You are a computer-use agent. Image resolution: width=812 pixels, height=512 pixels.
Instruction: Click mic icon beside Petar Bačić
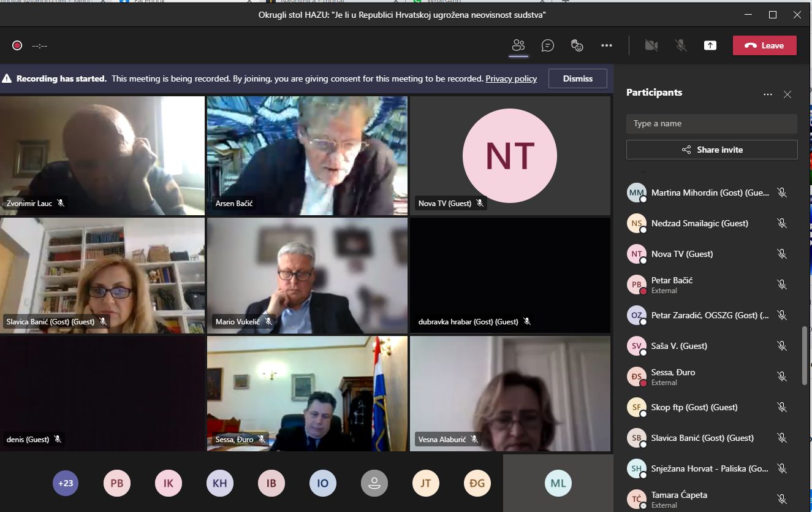tap(782, 285)
